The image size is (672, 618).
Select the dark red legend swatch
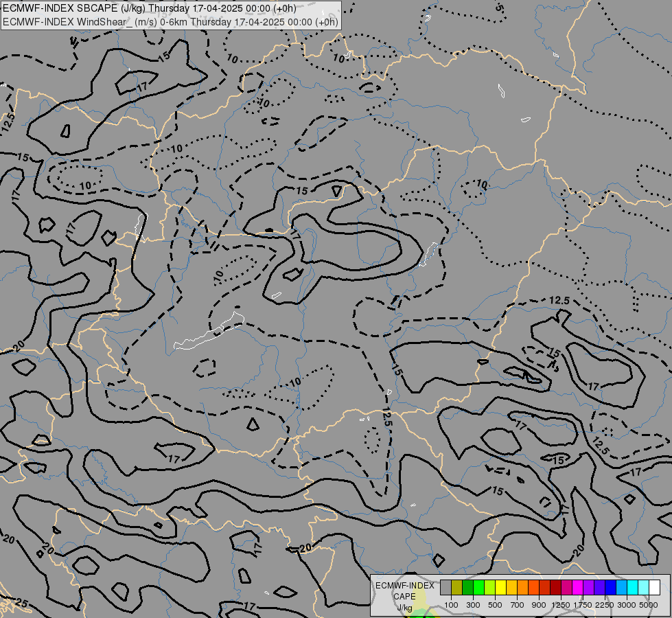[556, 587]
